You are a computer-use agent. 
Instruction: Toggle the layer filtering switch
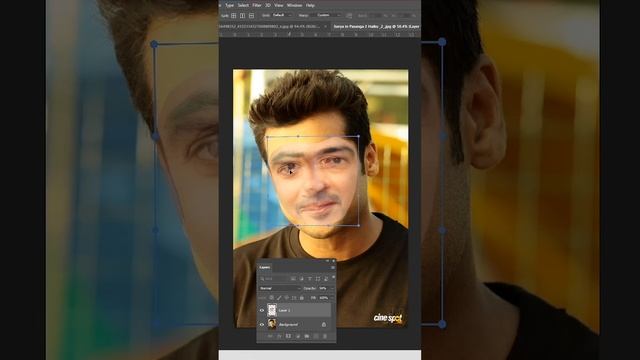pyautogui.click(x=333, y=277)
